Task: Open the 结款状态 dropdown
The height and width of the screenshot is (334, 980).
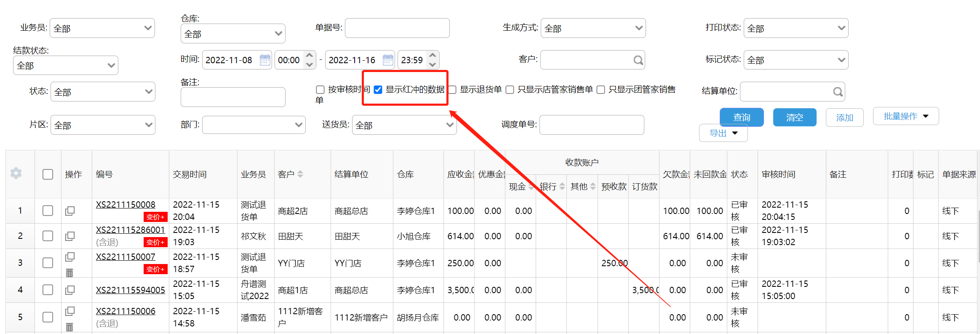Action: 66,65
